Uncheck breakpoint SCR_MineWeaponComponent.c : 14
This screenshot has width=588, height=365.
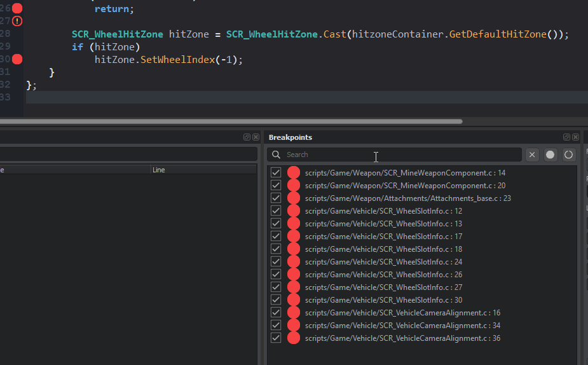[x=276, y=172]
